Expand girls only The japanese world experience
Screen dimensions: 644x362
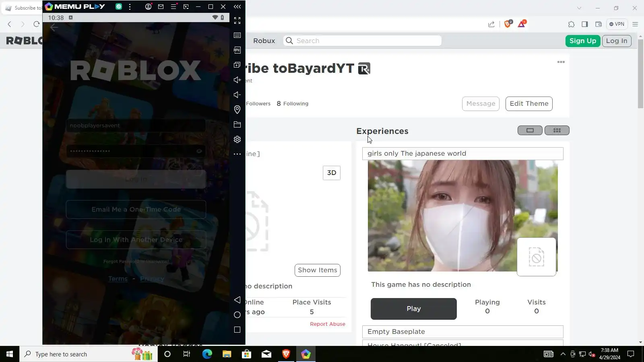pos(463,154)
